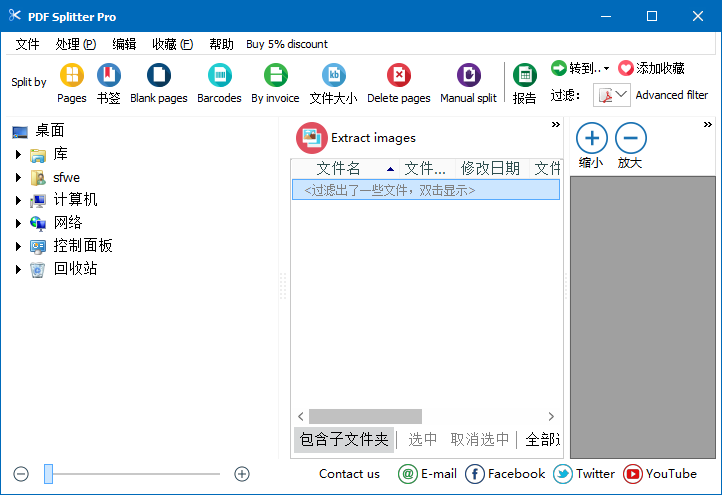Choose the Barcodes split icon
The image size is (722, 495).
(x=220, y=75)
